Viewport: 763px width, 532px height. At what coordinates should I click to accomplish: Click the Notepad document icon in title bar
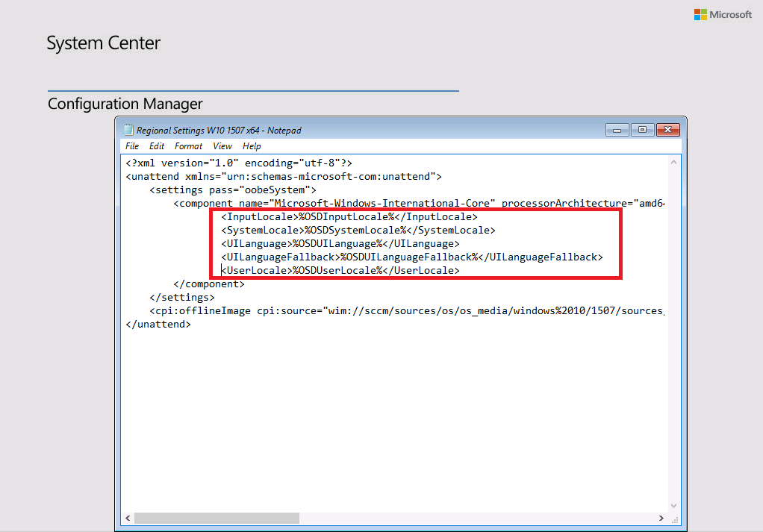pyautogui.click(x=128, y=130)
